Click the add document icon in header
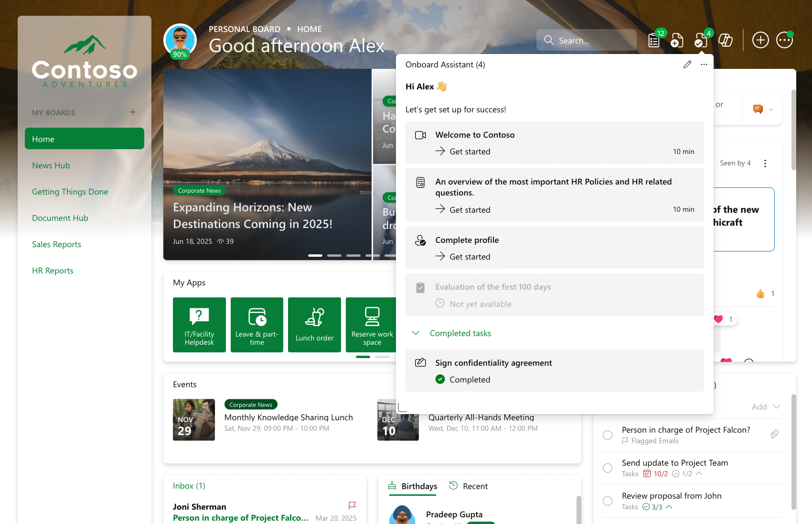The height and width of the screenshot is (524, 812). [x=677, y=41]
